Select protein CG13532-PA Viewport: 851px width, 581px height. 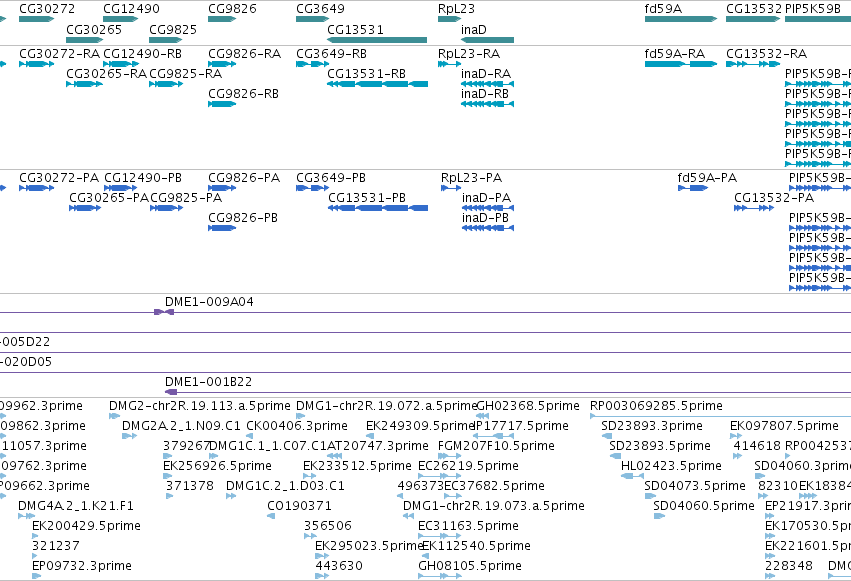pos(754,208)
